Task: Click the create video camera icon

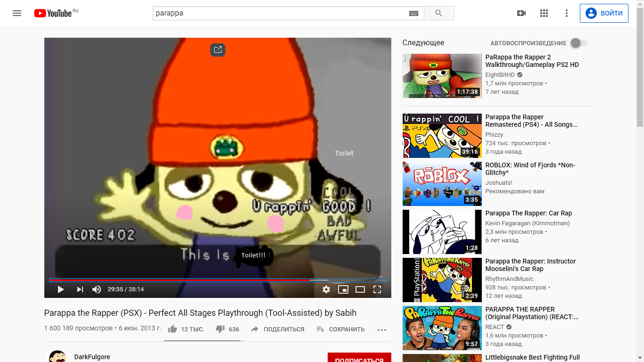Action: (x=521, y=13)
